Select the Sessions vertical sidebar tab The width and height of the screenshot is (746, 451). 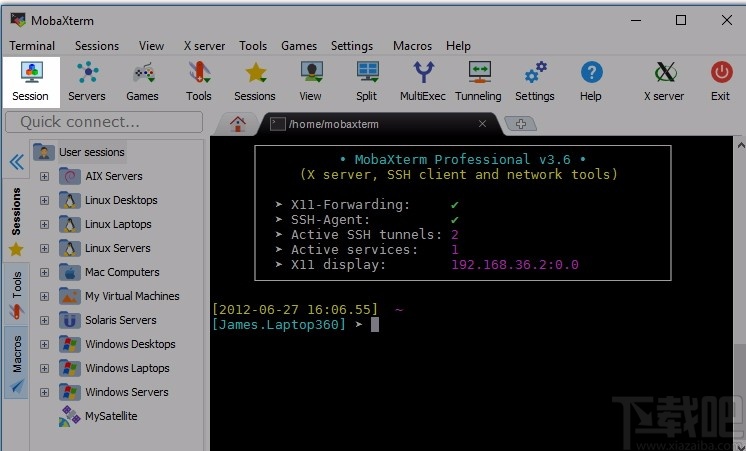coord(16,221)
